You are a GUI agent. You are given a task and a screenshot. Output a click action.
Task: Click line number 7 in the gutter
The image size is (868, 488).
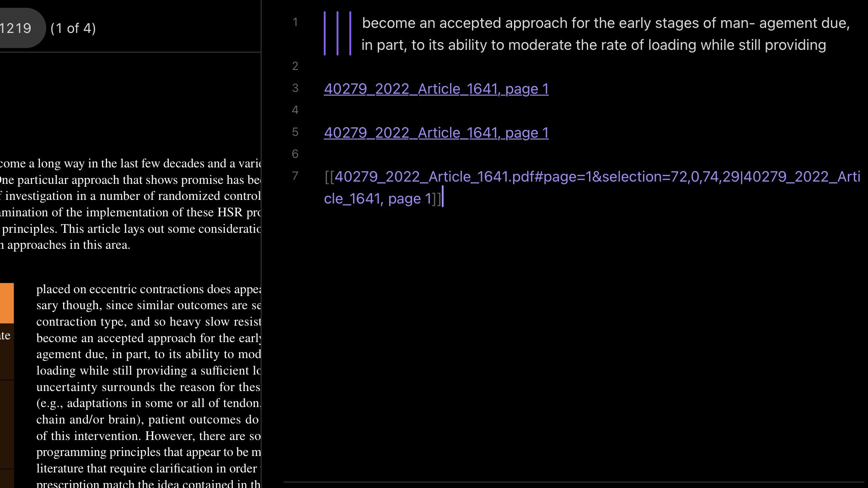295,176
